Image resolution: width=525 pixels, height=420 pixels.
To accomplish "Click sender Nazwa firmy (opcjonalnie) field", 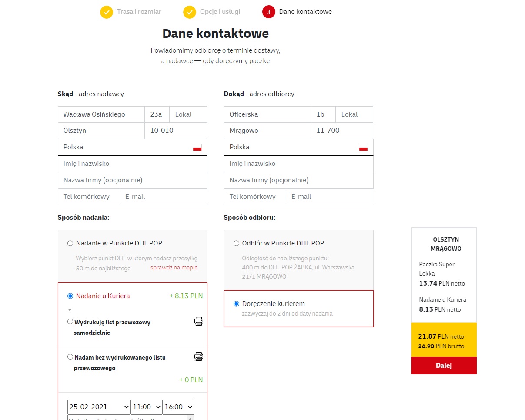I will 133,180.
